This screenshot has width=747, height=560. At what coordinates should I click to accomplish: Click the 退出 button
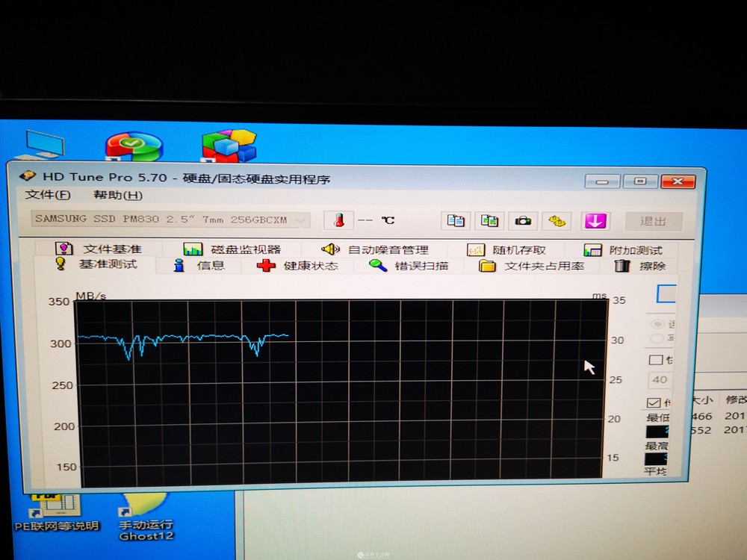653,221
